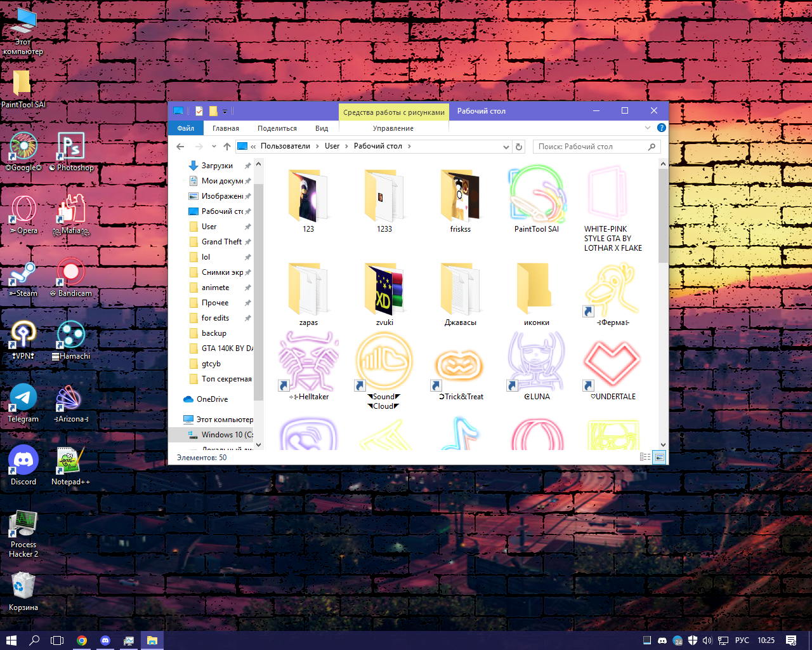Viewport: 812px width, 650px height.
Task: Select the PaintTool SAI desktop folder
Action: 23,88
